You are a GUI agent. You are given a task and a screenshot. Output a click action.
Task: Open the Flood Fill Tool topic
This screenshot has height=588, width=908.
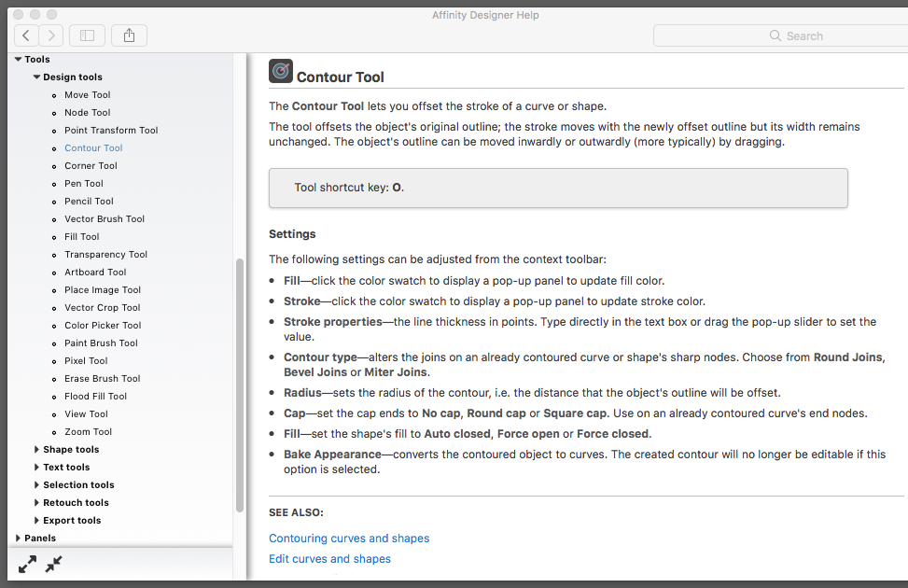click(x=95, y=397)
